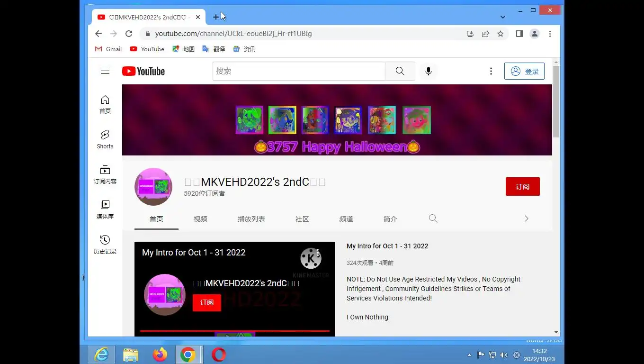The width and height of the screenshot is (644, 364).
Task: Click the YouTube search input field
Action: pyautogui.click(x=299, y=71)
